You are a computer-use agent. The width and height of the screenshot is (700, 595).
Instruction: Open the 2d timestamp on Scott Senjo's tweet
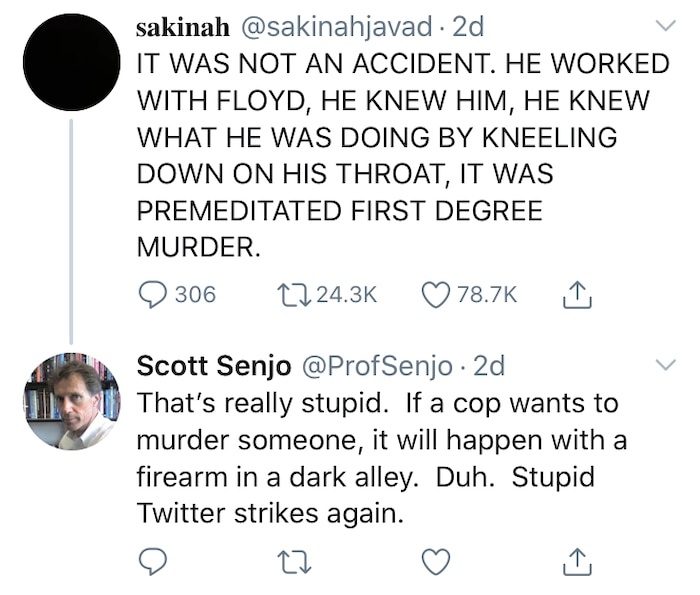pyautogui.click(x=489, y=366)
